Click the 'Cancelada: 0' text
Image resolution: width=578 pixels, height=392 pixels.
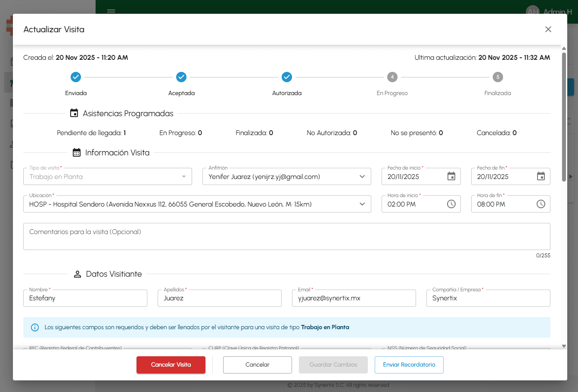497,133
